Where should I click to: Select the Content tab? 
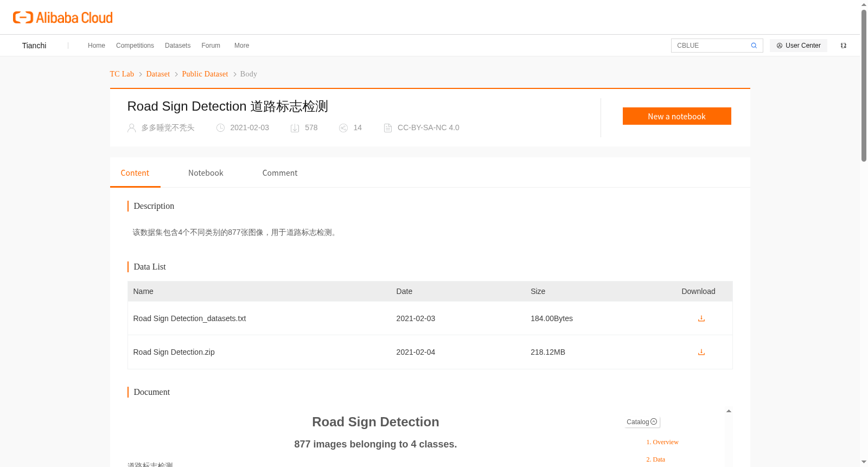[135, 173]
